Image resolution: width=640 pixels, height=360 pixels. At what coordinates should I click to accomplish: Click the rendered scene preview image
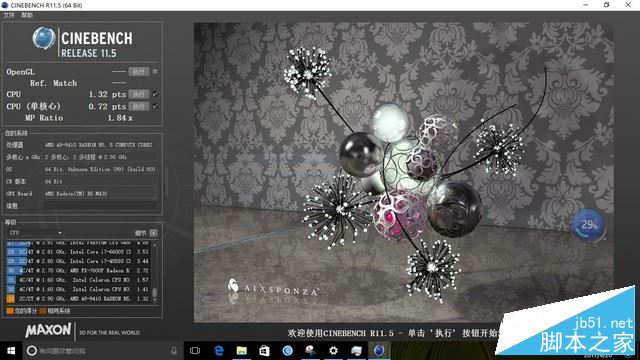coord(403,172)
